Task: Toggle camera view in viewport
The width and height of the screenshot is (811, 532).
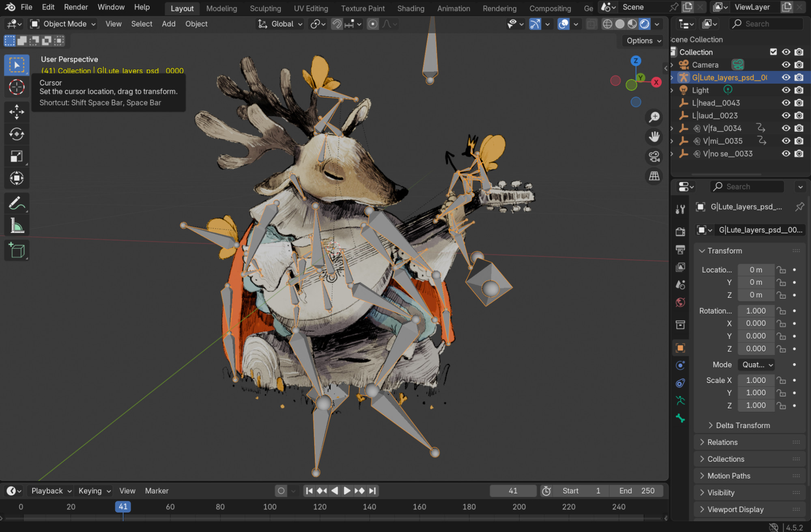Action: (x=654, y=157)
